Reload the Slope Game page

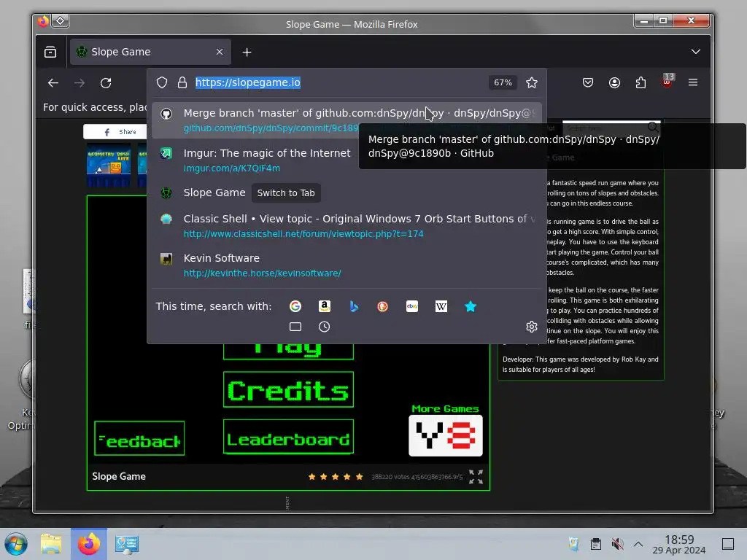(106, 83)
